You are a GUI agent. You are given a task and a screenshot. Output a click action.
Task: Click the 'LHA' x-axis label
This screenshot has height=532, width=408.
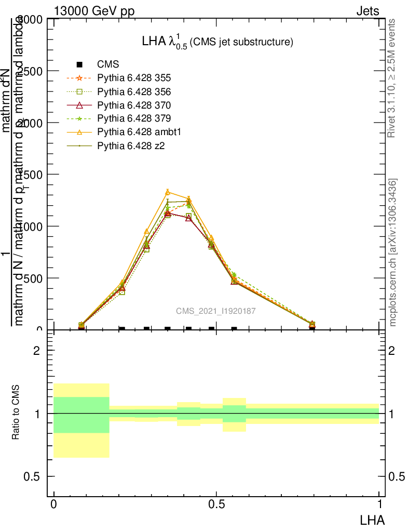[x=372, y=521]
